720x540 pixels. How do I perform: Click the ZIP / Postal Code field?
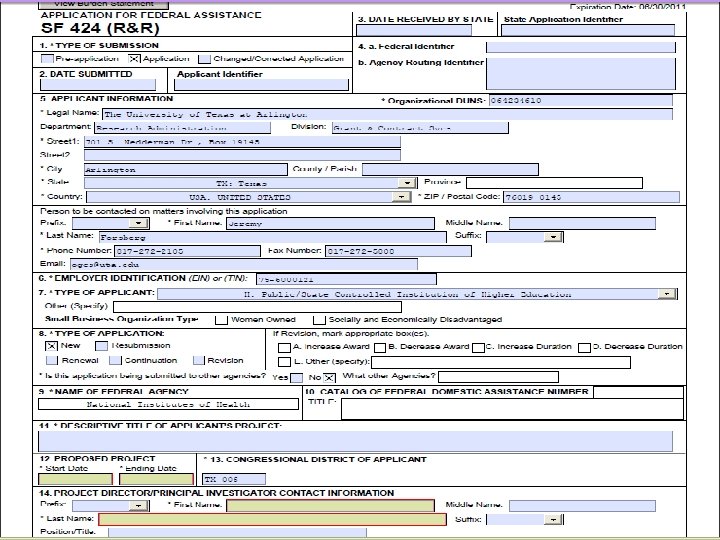tap(591, 197)
